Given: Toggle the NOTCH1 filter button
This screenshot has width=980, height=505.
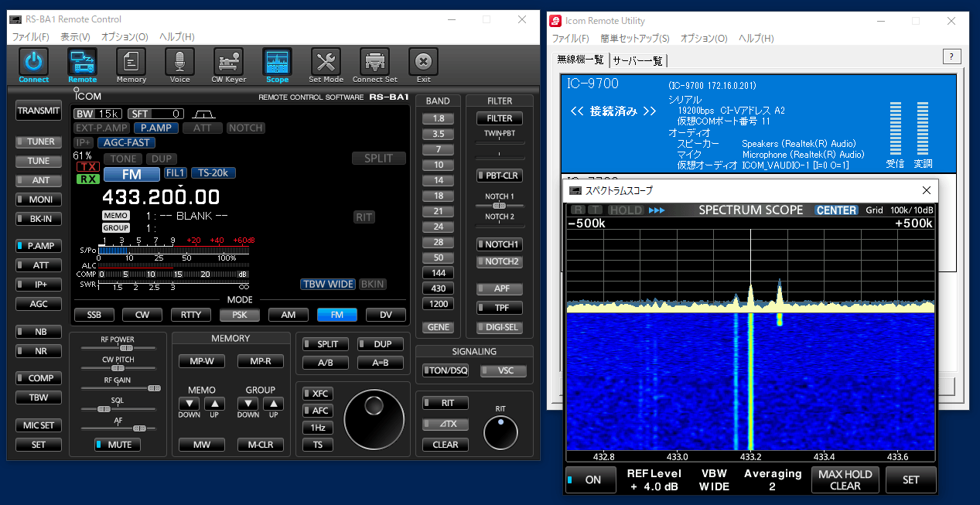Looking at the screenshot, I should [500, 244].
